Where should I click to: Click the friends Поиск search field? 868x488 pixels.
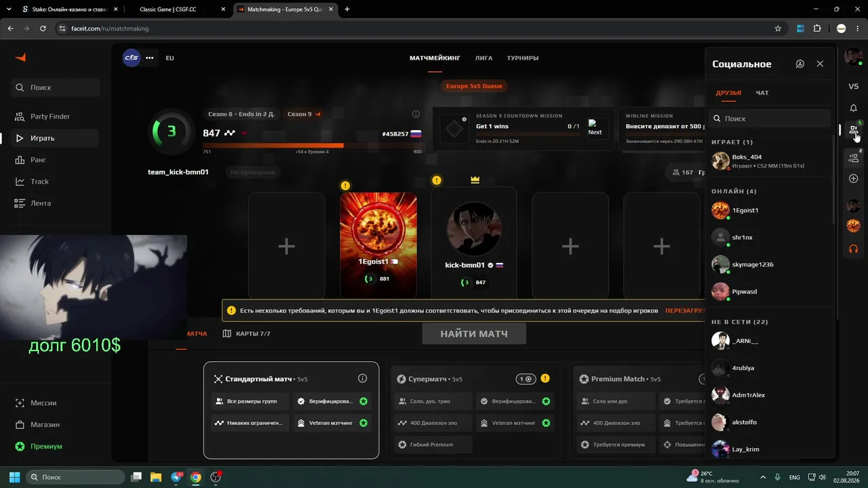pos(770,119)
